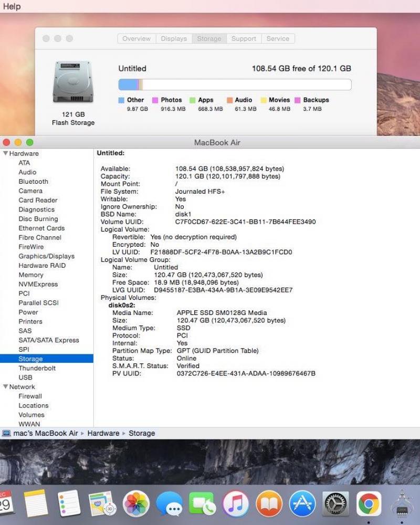Select Thunderbolt in the sidebar
The height and width of the screenshot is (525, 420).
coord(37,369)
